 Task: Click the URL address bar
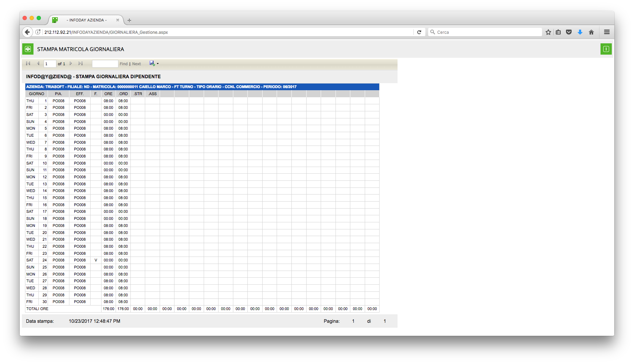228,32
